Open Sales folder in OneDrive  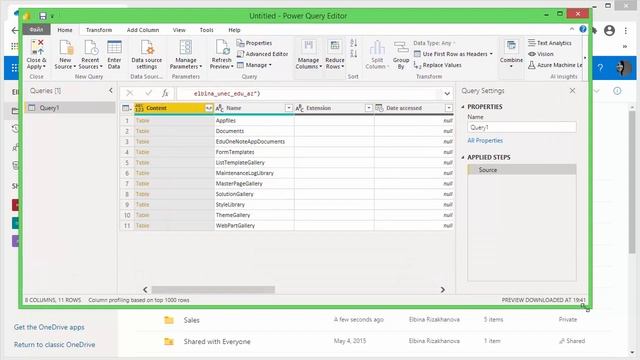(191, 320)
